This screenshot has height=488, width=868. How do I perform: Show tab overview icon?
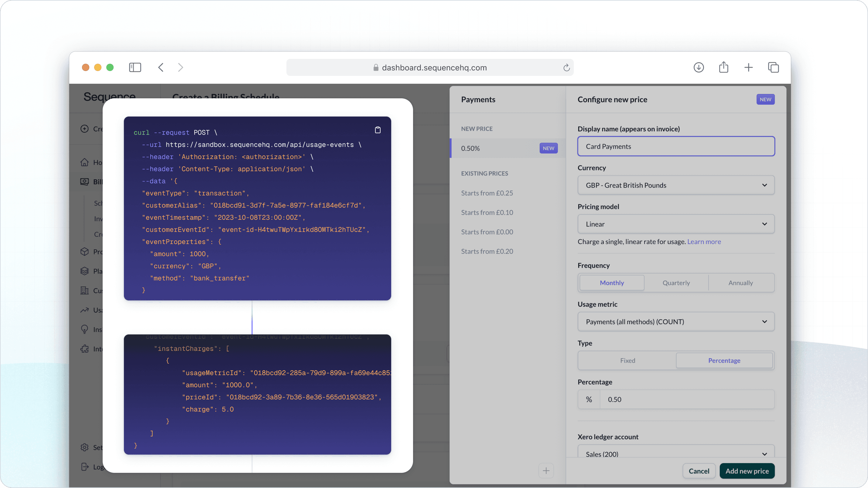(773, 67)
